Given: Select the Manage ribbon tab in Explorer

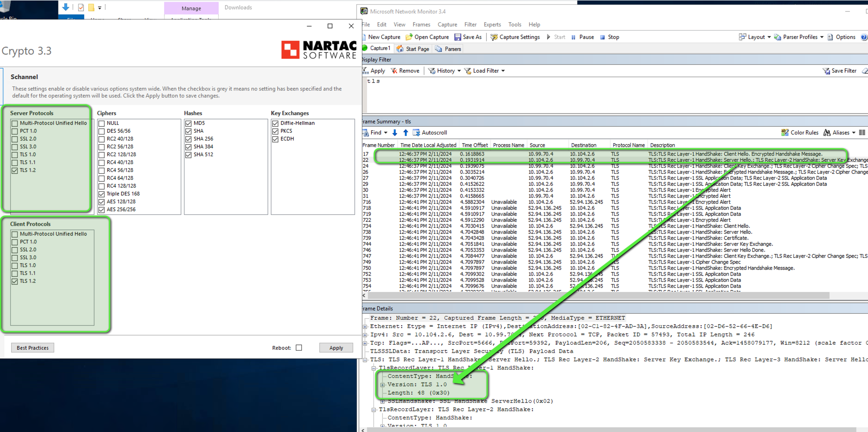Looking at the screenshot, I should pyautogui.click(x=191, y=8).
